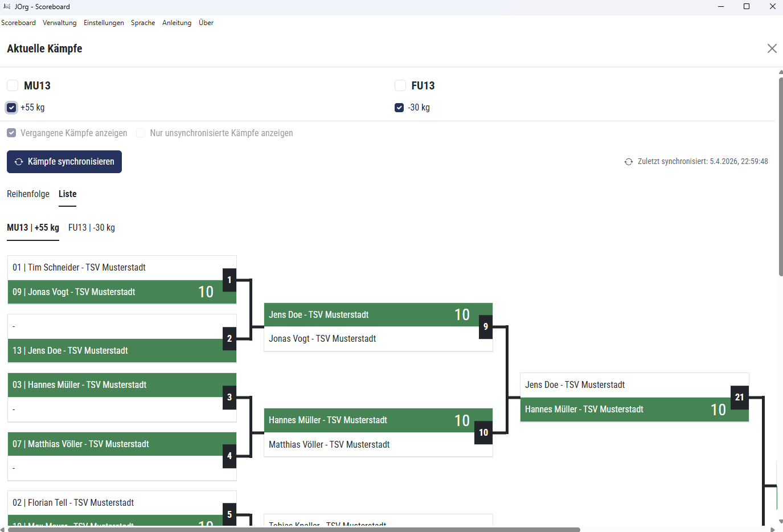
Task: Switch to the FU13 | -30 kg bracket tab
Action: click(92, 228)
